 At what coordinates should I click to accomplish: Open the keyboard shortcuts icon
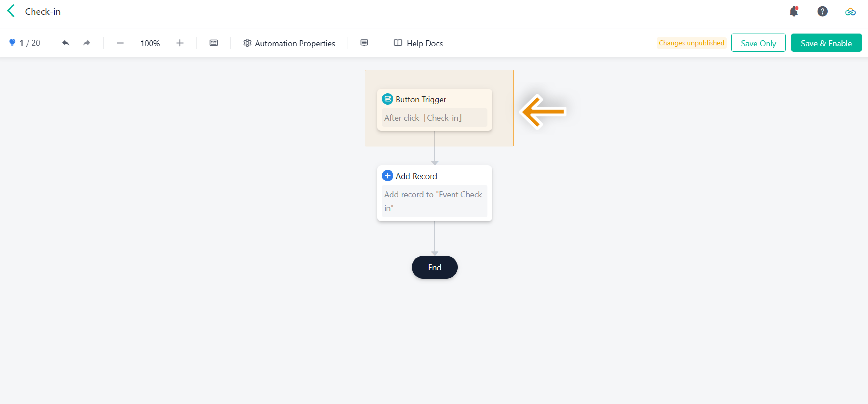point(214,43)
